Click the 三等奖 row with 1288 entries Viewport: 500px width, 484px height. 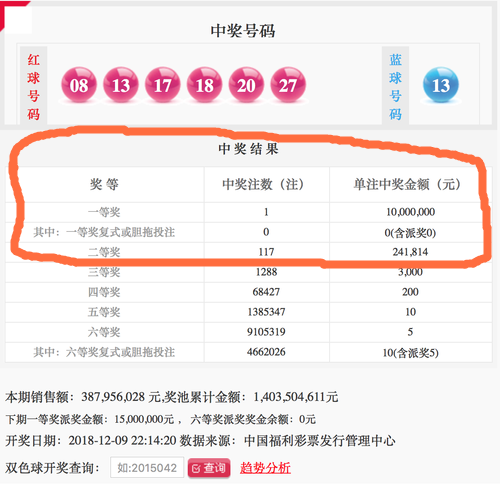(x=249, y=272)
